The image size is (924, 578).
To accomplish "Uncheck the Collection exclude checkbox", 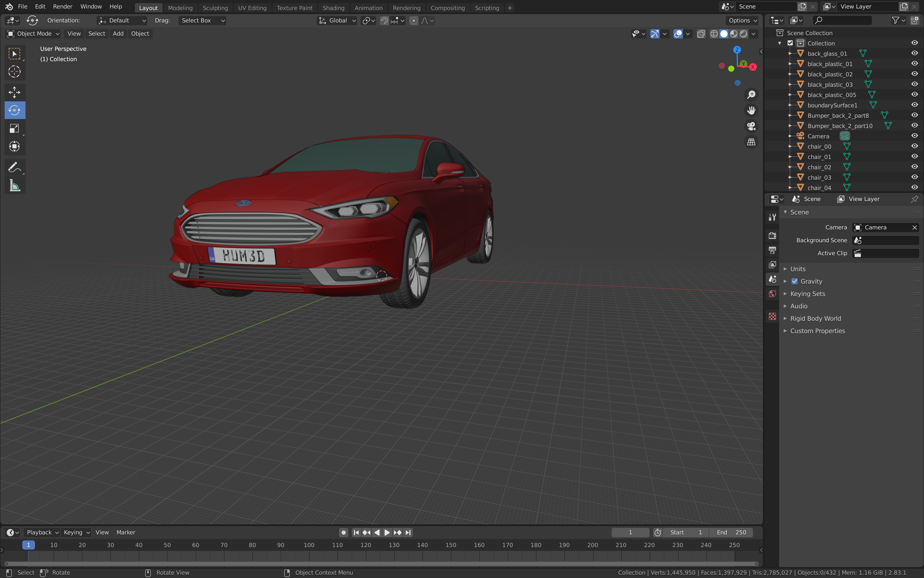I will point(790,43).
